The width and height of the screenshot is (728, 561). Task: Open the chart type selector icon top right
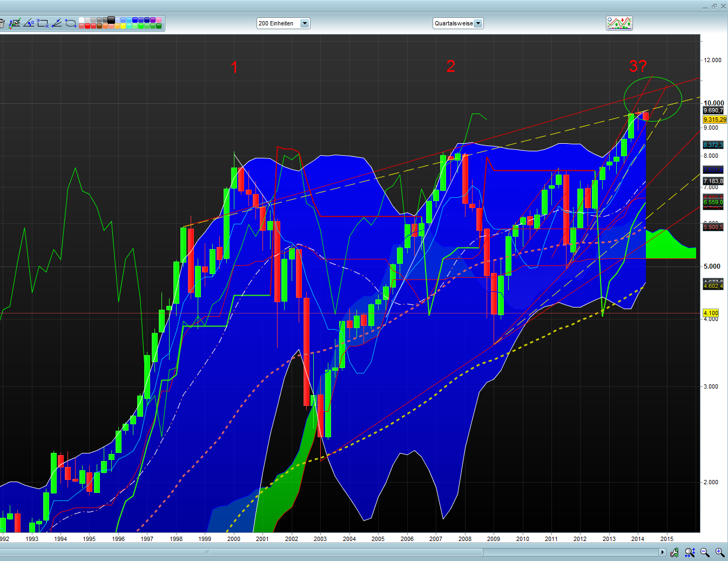click(619, 23)
